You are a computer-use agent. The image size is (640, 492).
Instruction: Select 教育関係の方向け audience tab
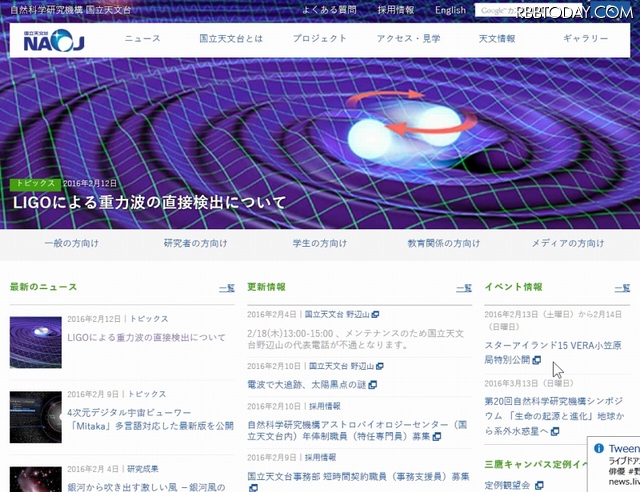(x=444, y=244)
